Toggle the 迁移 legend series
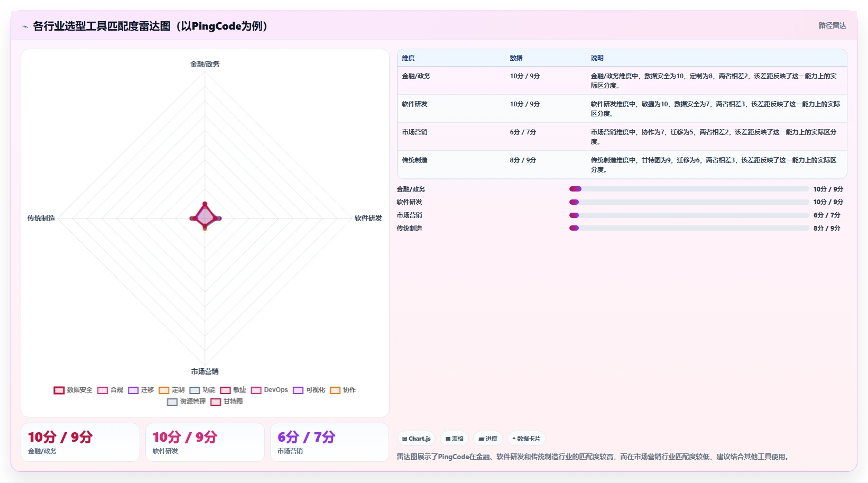Viewport: 868px width, 483px height. 141,390
